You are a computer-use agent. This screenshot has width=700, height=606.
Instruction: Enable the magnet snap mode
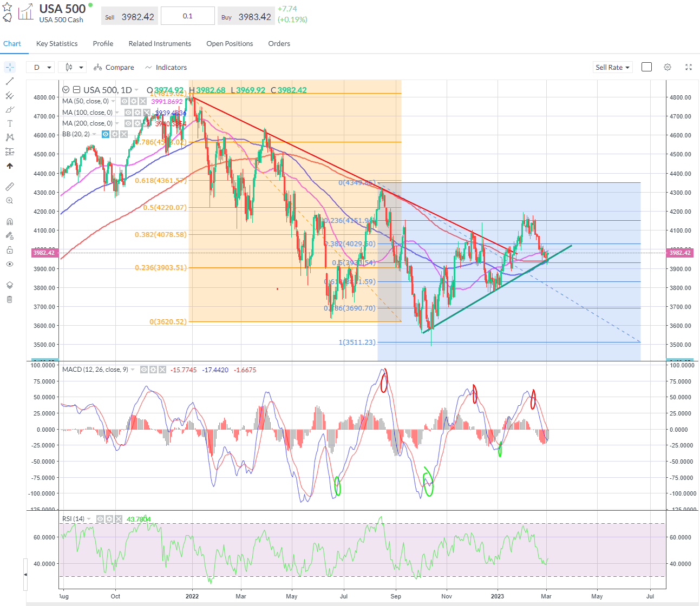9,222
